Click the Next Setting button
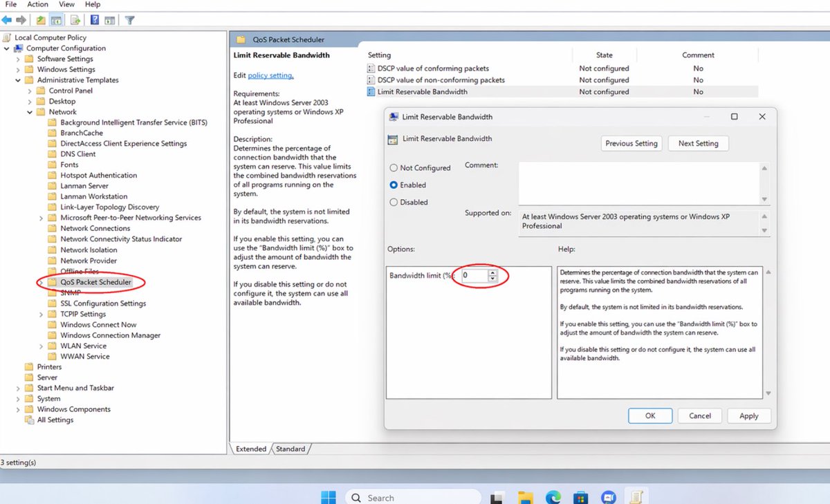This screenshot has width=830, height=504. pos(699,143)
